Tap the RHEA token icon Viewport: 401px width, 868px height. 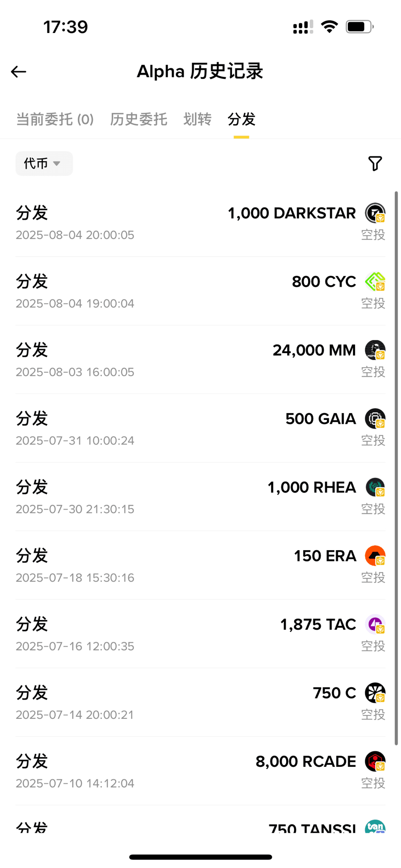coord(375,487)
